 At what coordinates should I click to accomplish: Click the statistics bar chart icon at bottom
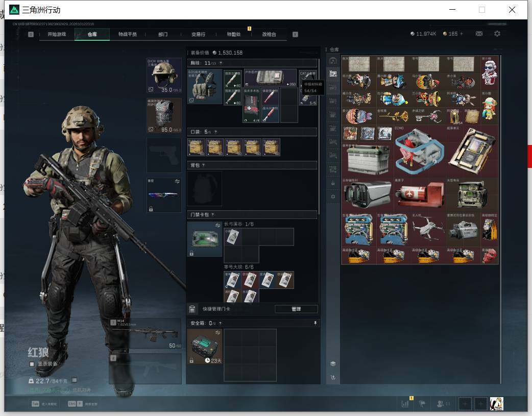pos(405,404)
